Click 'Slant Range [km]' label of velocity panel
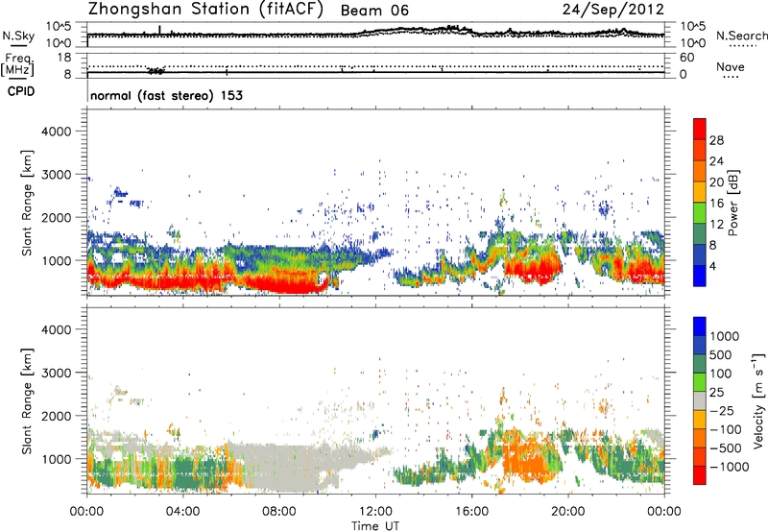768x532 pixels. (x=27, y=400)
